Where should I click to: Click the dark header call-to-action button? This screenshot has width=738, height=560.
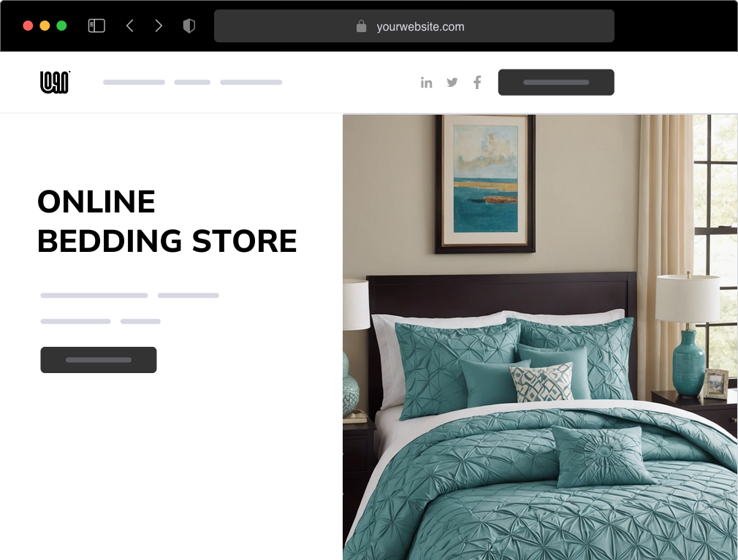[x=556, y=83]
